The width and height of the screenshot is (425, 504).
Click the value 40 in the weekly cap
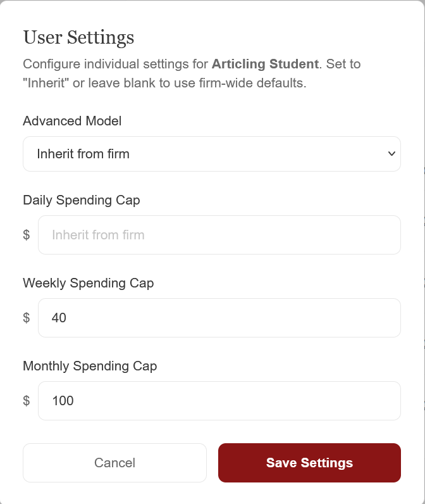59,318
